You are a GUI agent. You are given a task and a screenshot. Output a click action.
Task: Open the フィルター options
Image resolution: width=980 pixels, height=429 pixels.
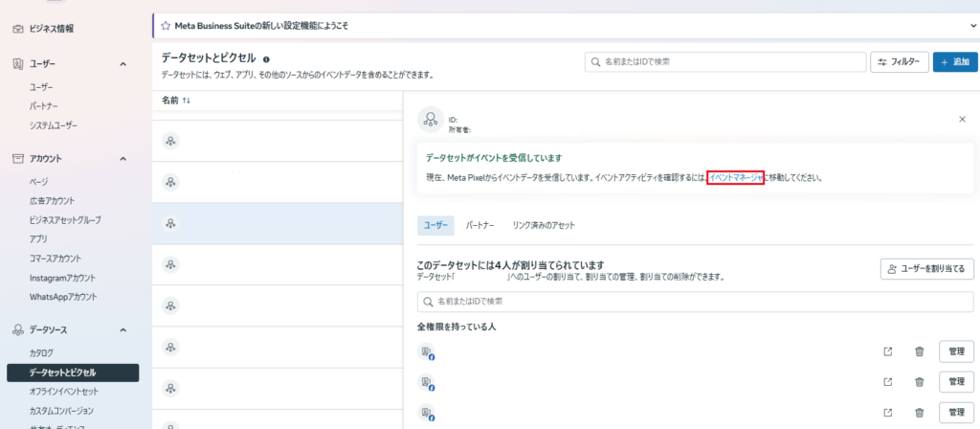coord(898,62)
